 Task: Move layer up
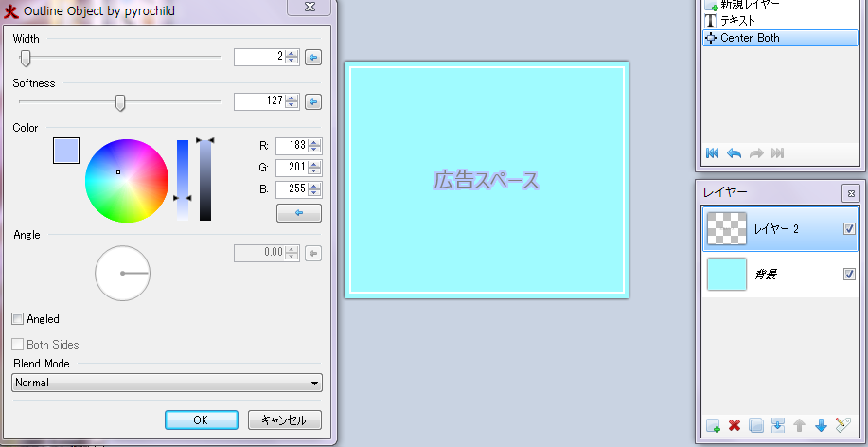799,425
